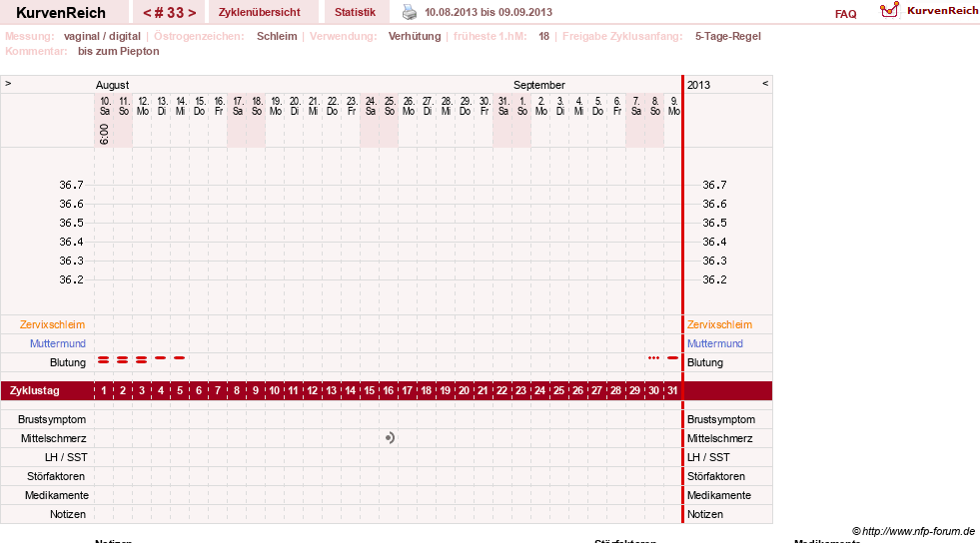Click the left 'LH / SST' row label

click(66, 457)
